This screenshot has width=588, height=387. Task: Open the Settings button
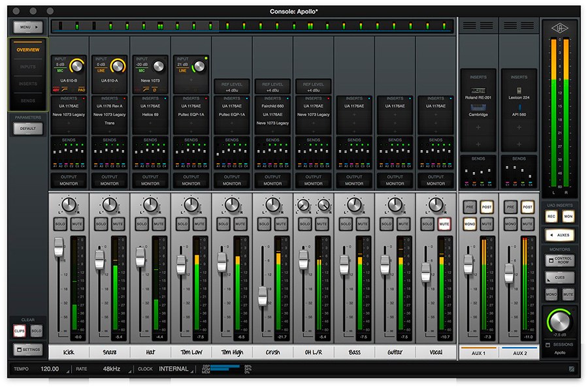point(28,349)
